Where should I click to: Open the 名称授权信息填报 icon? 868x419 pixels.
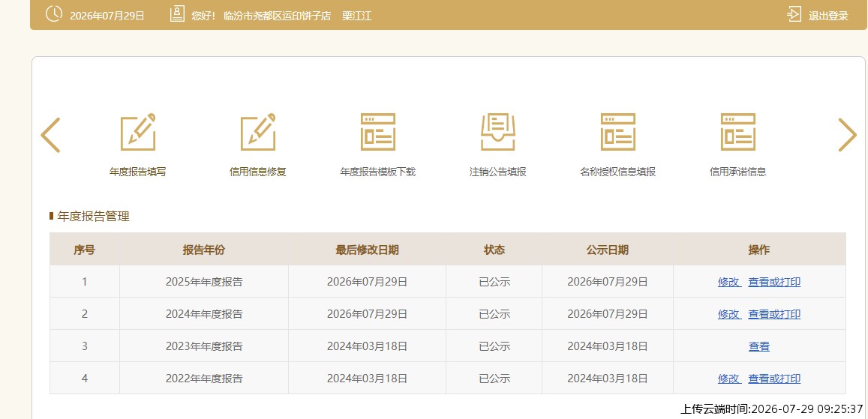tap(617, 132)
